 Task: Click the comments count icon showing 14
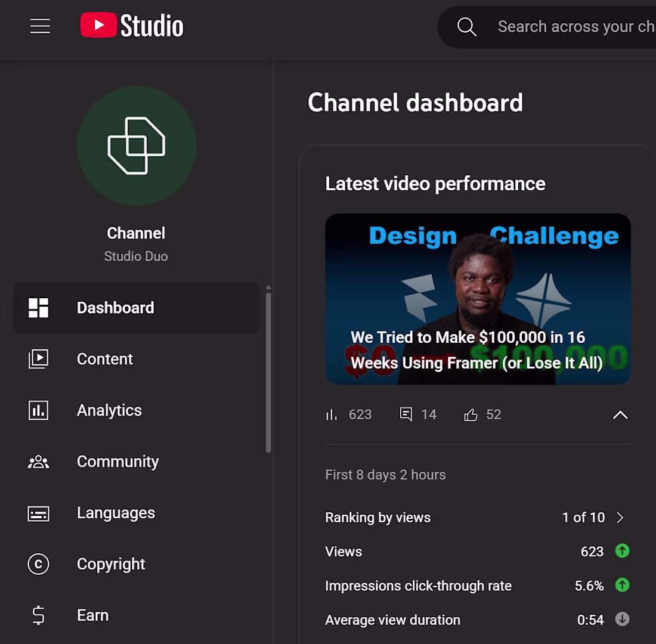(x=406, y=414)
